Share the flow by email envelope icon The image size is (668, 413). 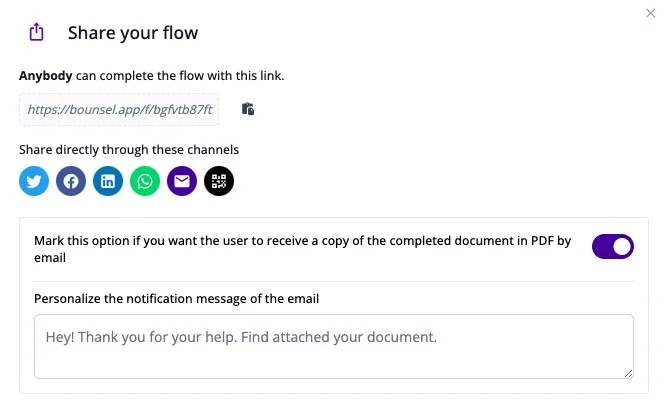coord(182,181)
